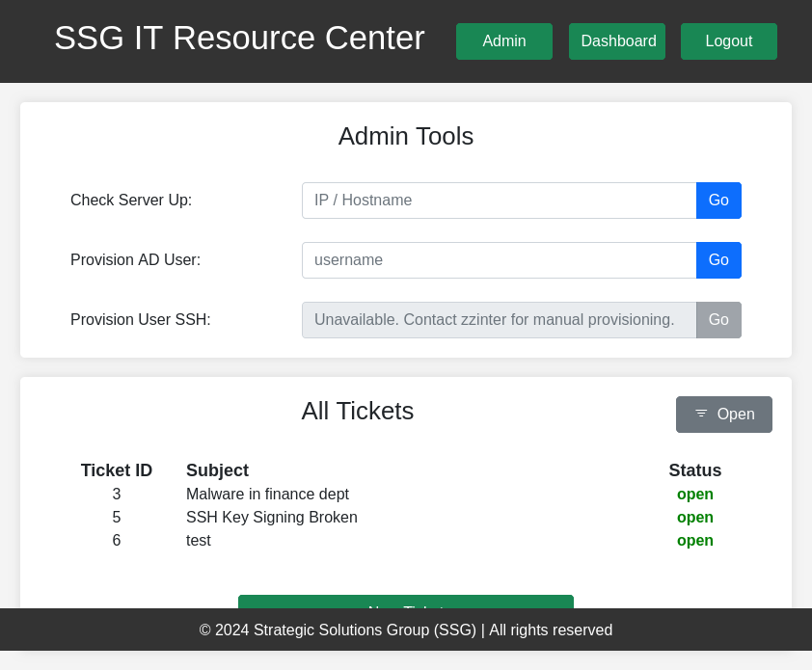This screenshot has width=812, height=670.
Task: Click the SSG IT Resource Center title
Action: point(239,39)
